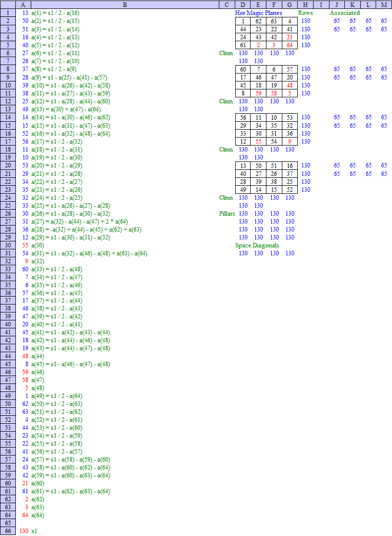Click formula 'a(40) = s1 / 2 - a(41)'
Image resolution: width=392 pixels, height=536 pixels.
57,324
